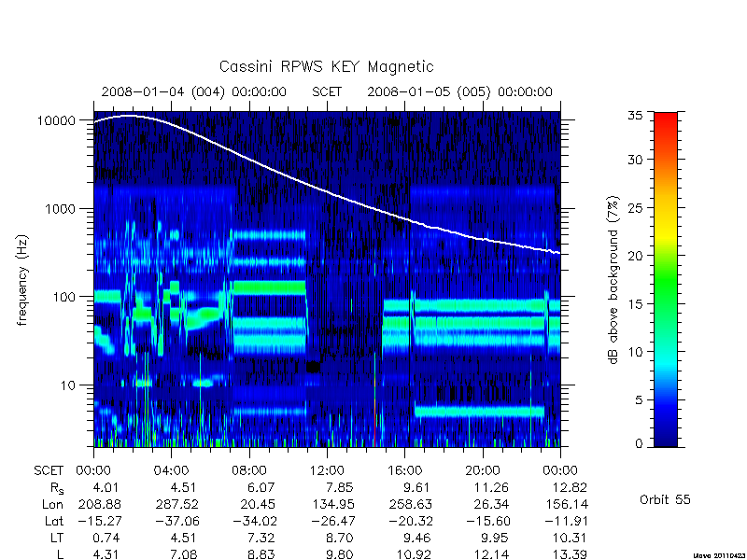Screen dimensions: 747x560
Task: Click the LT value '0.74'
Action: (x=106, y=539)
